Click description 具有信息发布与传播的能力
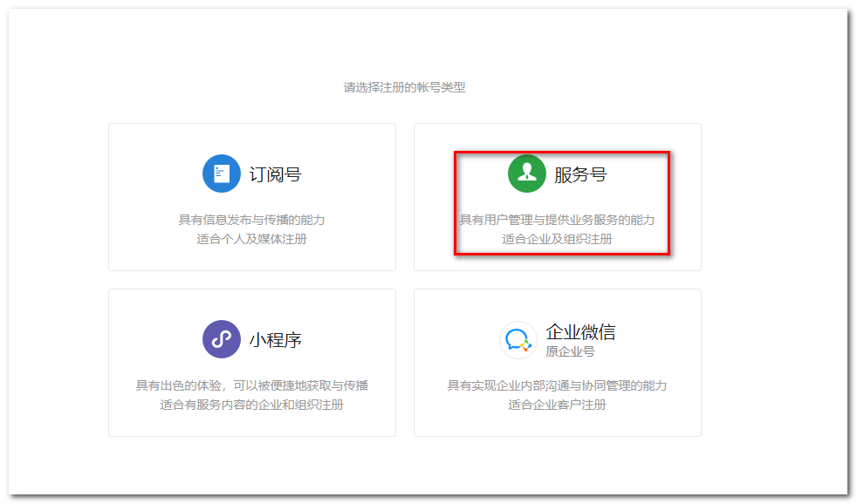857x504 pixels. click(x=251, y=220)
